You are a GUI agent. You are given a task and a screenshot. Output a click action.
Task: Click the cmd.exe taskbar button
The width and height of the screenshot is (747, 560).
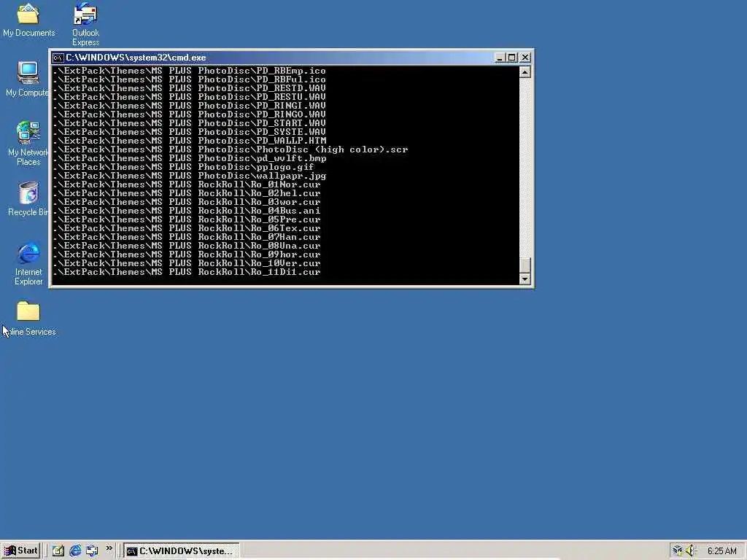point(182,551)
